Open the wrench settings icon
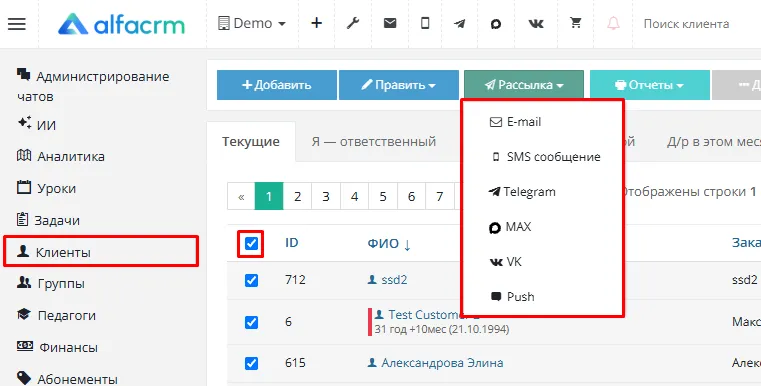This screenshot has width=761, height=386. (x=353, y=23)
